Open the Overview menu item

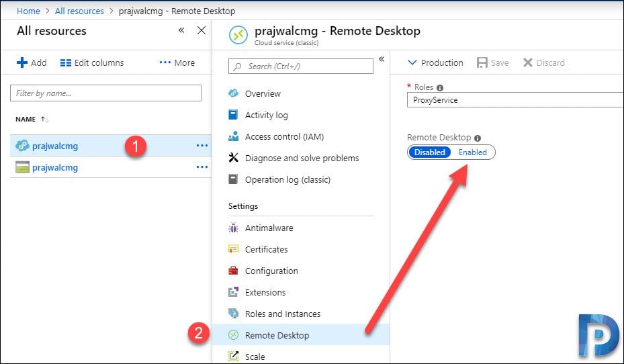point(263,93)
